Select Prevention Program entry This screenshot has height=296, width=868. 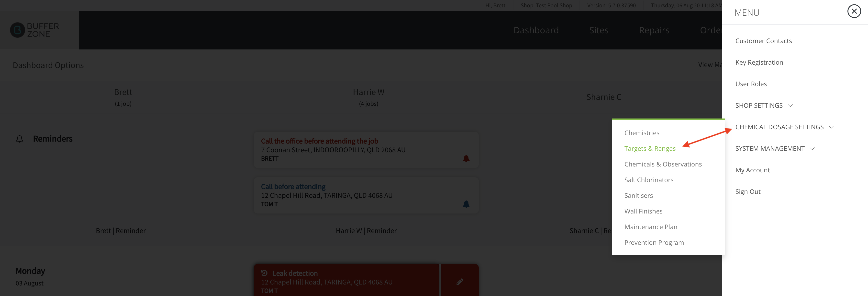tap(654, 243)
